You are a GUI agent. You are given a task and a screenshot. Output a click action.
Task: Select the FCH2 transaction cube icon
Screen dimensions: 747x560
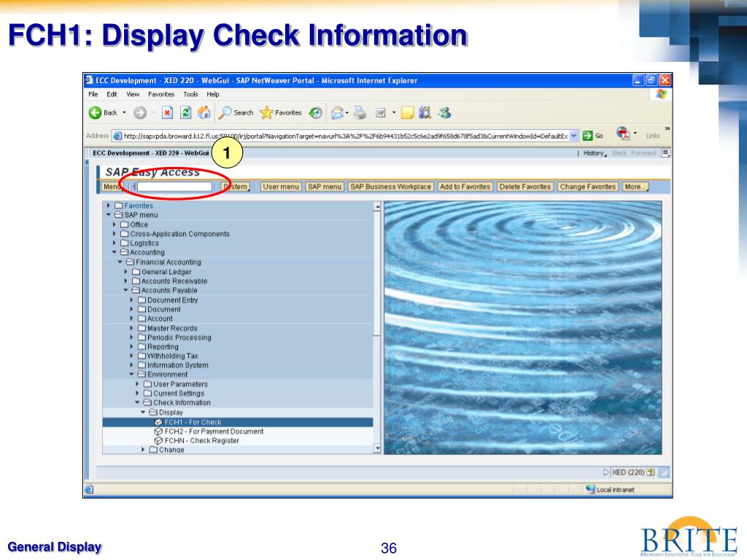click(x=158, y=432)
